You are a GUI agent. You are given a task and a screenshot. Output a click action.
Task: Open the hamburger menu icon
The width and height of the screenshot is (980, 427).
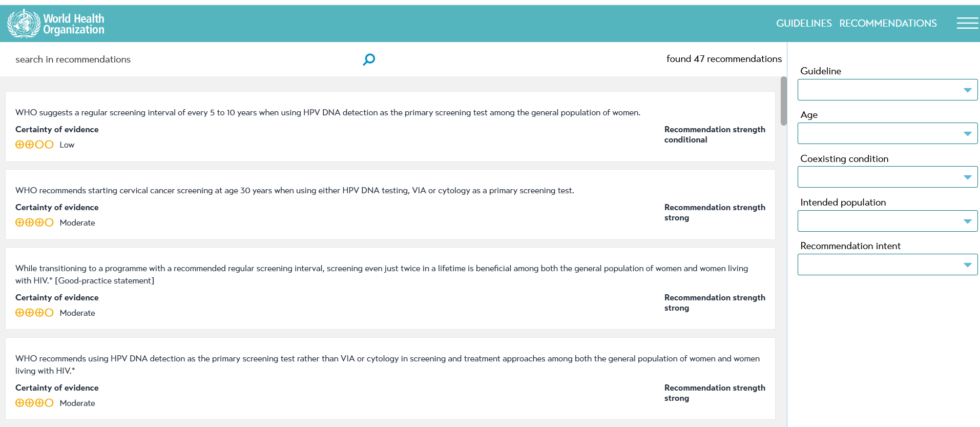tap(967, 23)
